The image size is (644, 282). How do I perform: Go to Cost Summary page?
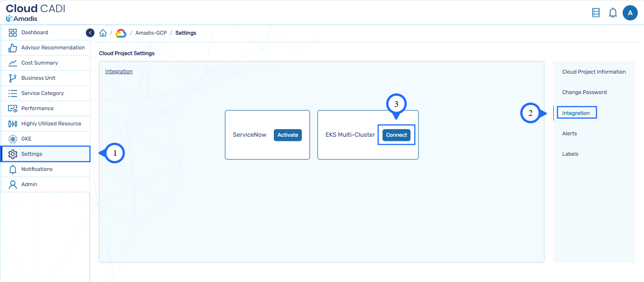coord(39,63)
